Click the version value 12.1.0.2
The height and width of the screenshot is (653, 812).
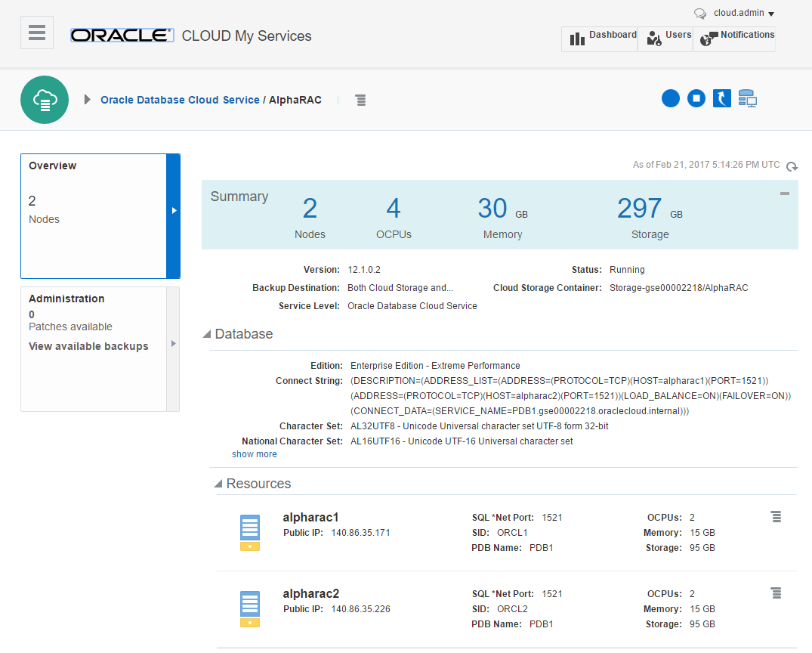364,270
